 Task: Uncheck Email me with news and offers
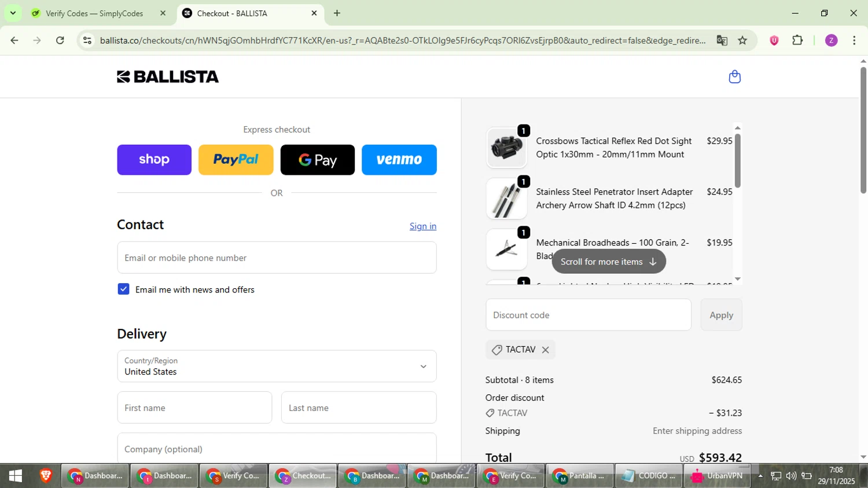point(123,289)
